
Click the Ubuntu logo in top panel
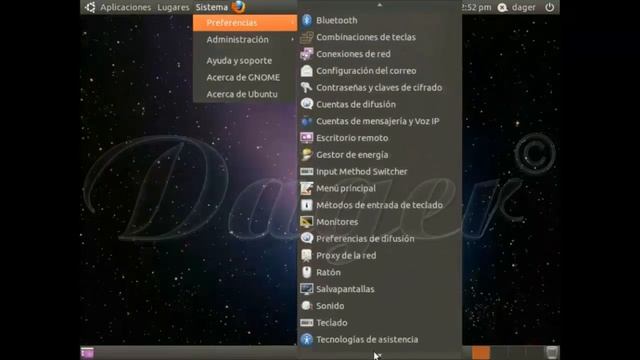click(90, 7)
